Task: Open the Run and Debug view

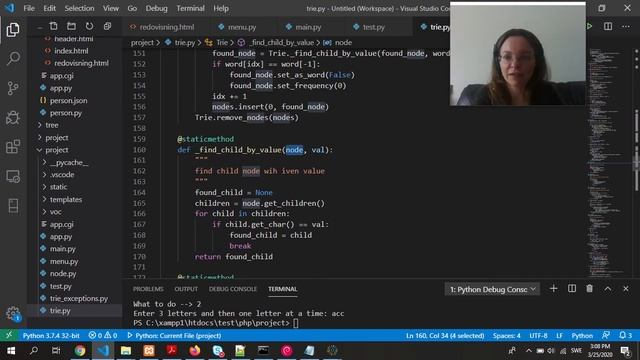Action: pos(13,118)
